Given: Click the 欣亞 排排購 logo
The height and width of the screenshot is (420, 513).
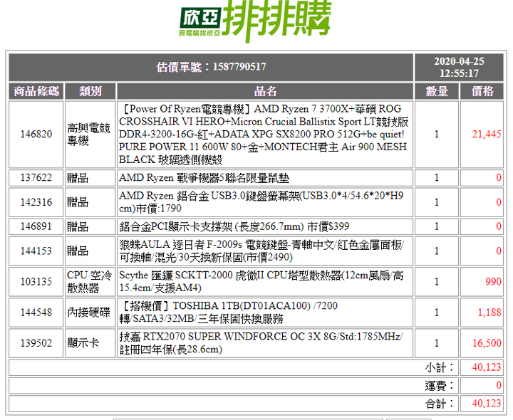Looking at the screenshot, I should [x=256, y=21].
